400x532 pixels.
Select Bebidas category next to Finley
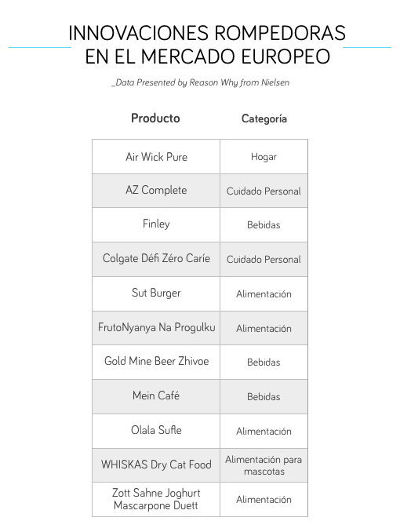point(264,225)
